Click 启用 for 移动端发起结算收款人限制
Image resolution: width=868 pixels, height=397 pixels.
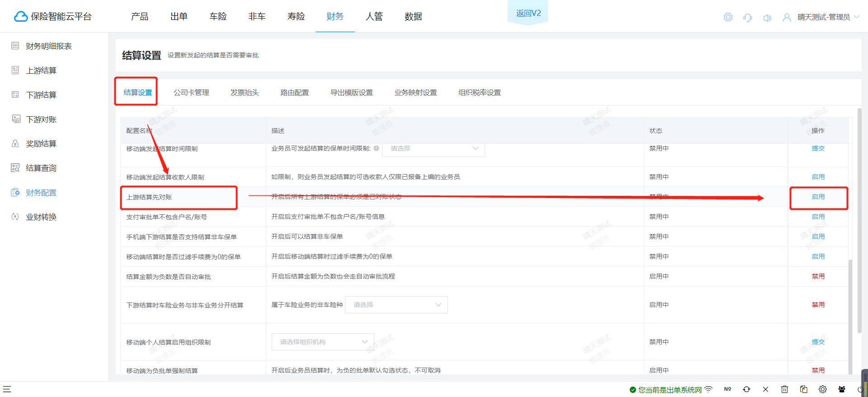click(x=818, y=177)
